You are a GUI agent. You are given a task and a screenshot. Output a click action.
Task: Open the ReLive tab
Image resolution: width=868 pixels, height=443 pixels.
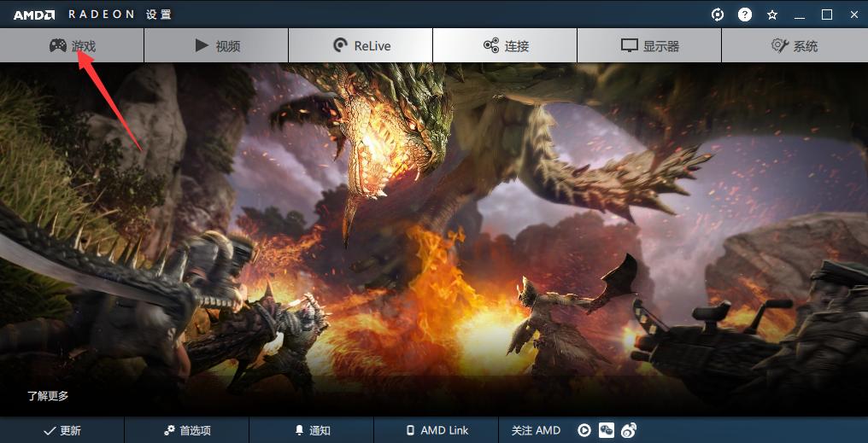(361, 45)
